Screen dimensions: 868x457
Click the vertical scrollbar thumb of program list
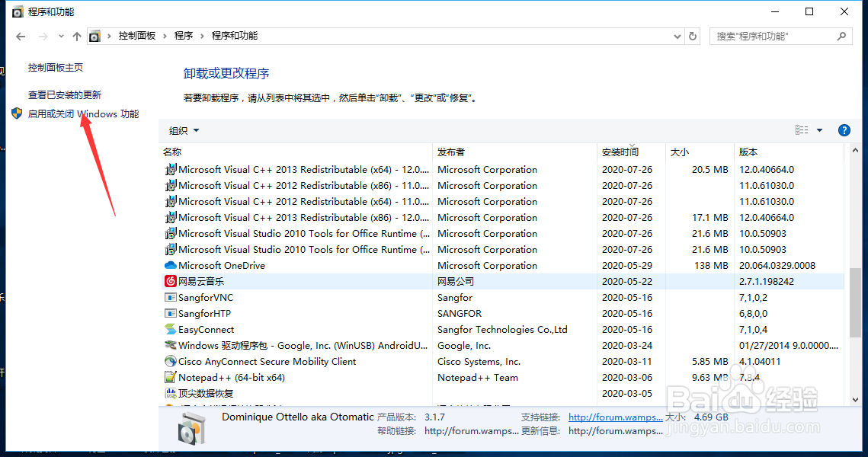855,302
